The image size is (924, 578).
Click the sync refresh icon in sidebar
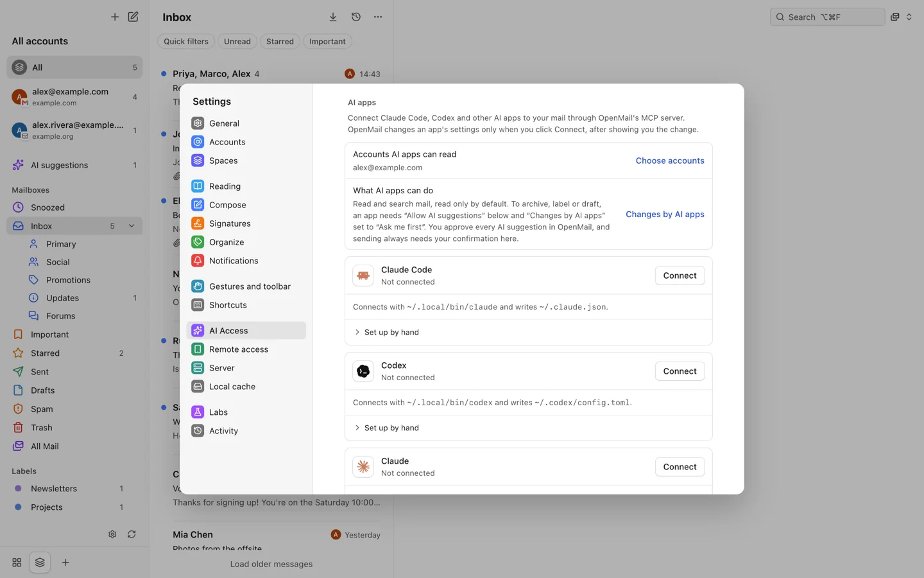pyautogui.click(x=132, y=534)
